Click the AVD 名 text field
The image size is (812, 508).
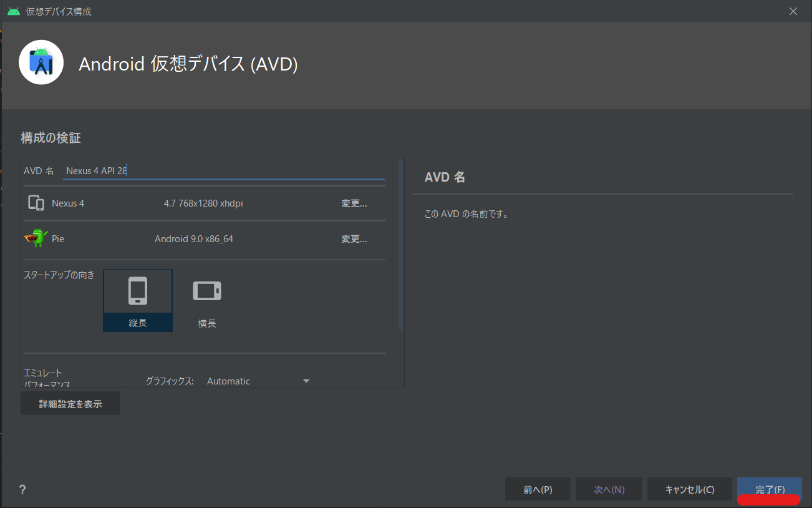(x=223, y=170)
